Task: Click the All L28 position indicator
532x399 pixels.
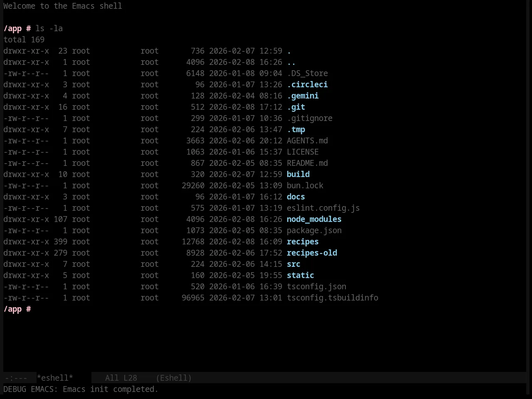Action: coord(121,378)
